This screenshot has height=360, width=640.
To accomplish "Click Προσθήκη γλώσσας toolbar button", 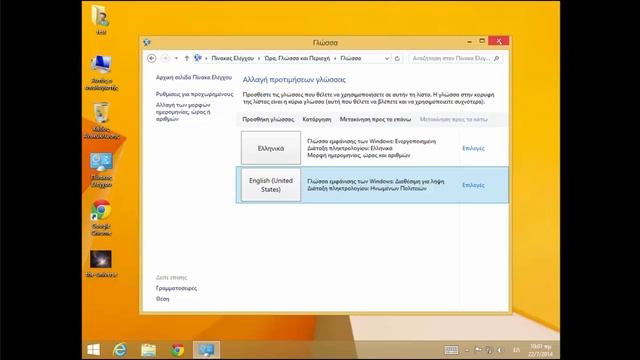I will (268, 119).
